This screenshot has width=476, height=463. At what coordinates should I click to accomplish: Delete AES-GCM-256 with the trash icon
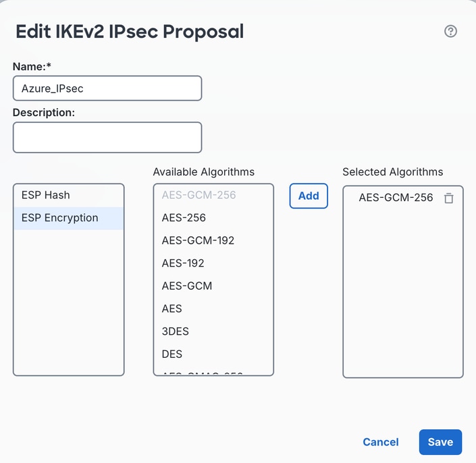449,198
